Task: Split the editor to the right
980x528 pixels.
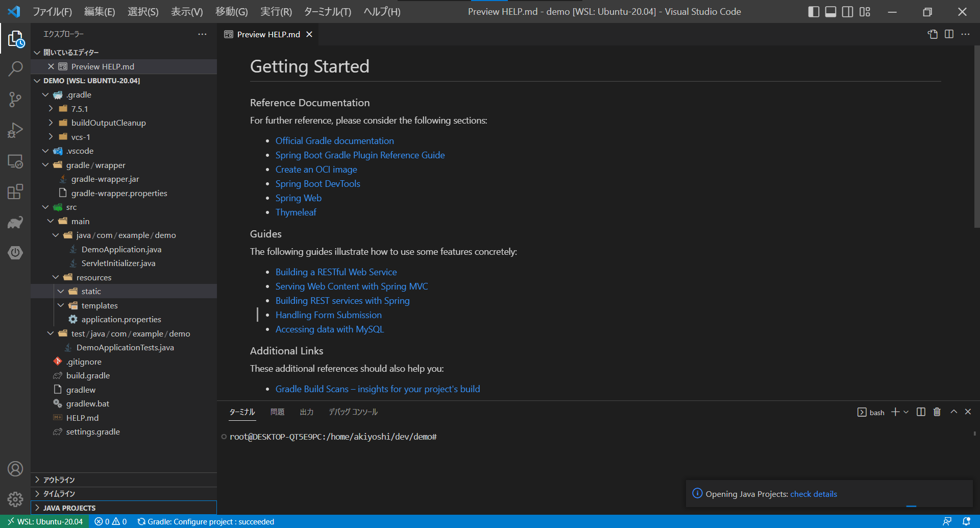Action: click(x=949, y=34)
